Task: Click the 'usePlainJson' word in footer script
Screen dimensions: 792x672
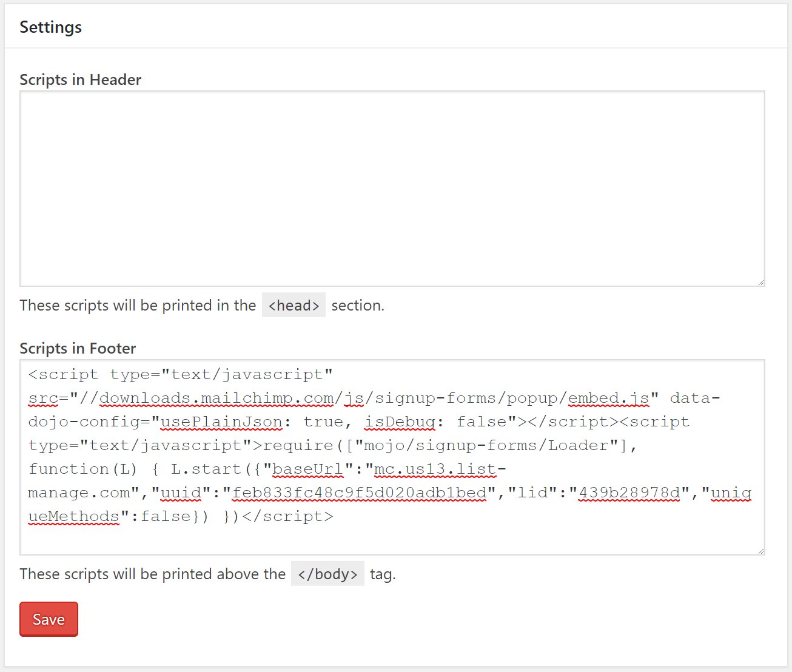Action: tap(221, 422)
